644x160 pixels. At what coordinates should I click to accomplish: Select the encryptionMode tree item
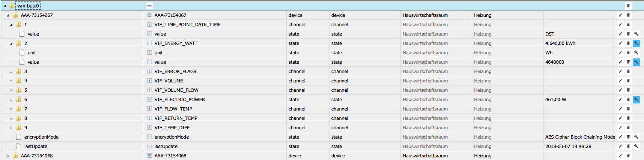[41, 137]
